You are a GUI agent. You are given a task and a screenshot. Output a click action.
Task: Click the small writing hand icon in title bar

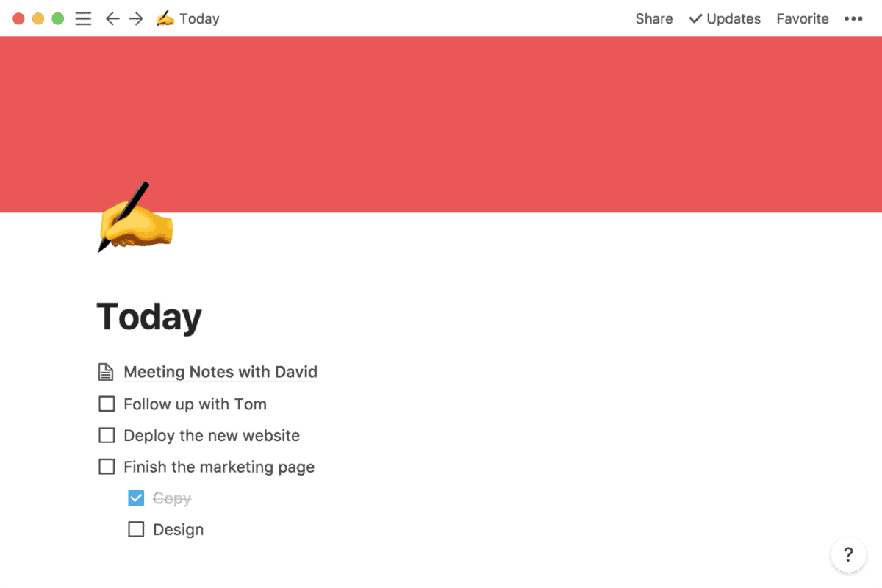[165, 19]
